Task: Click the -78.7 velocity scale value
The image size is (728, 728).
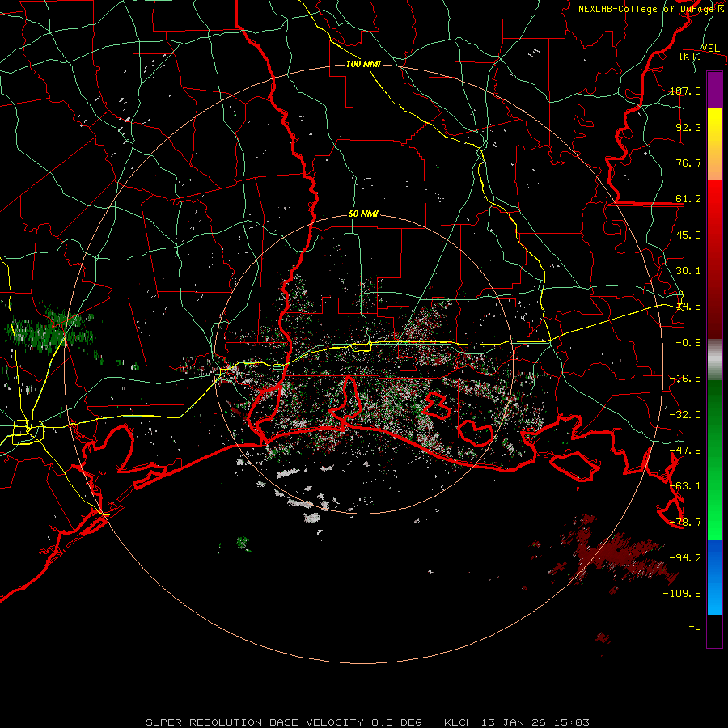Action: pos(685,523)
